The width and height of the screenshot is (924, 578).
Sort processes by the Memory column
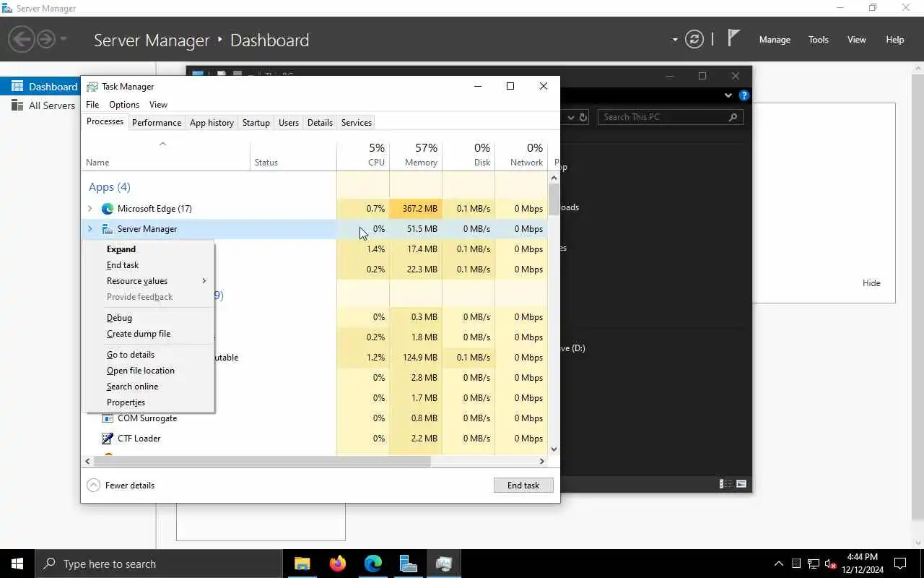[416, 155]
